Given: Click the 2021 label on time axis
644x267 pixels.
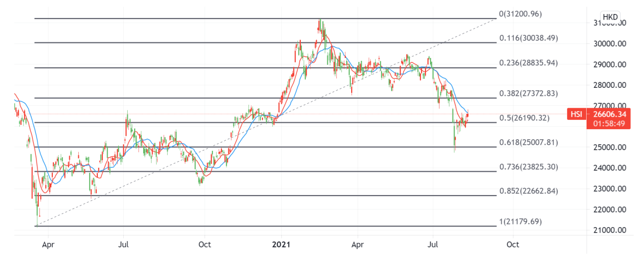Looking at the screenshot, I should pos(281,245).
